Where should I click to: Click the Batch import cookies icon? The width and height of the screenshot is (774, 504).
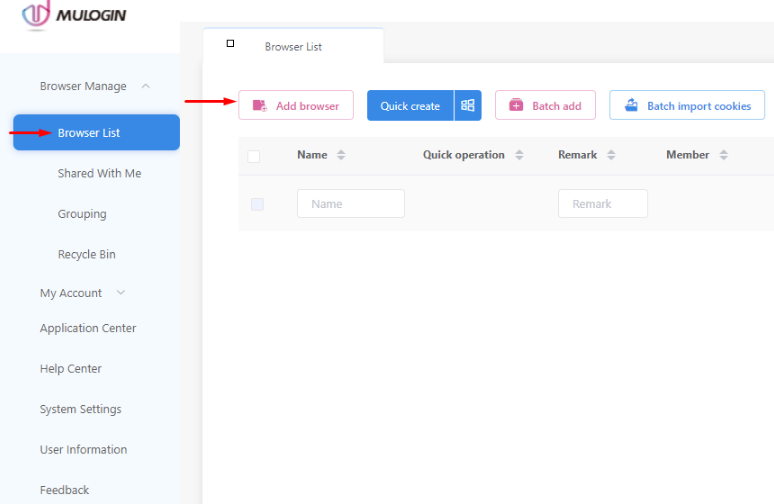click(x=631, y=106)
